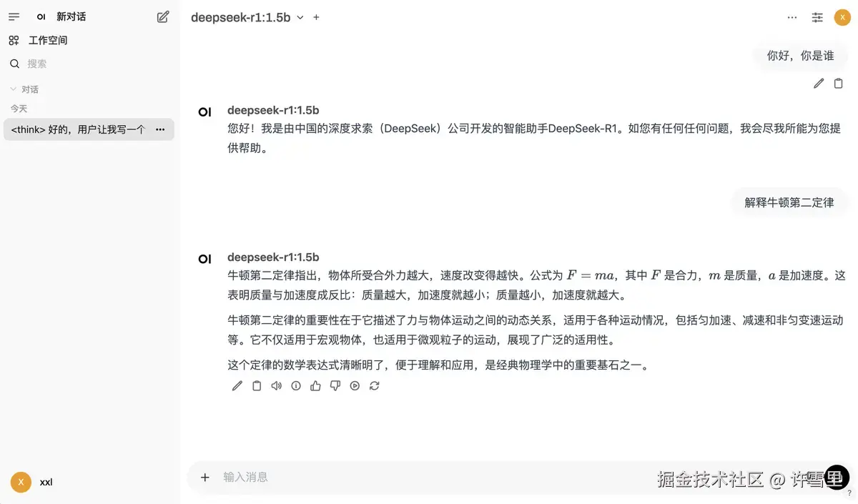Edit the 你好，你是谁 user message
The image size is (858, 504).
(819, 84)
